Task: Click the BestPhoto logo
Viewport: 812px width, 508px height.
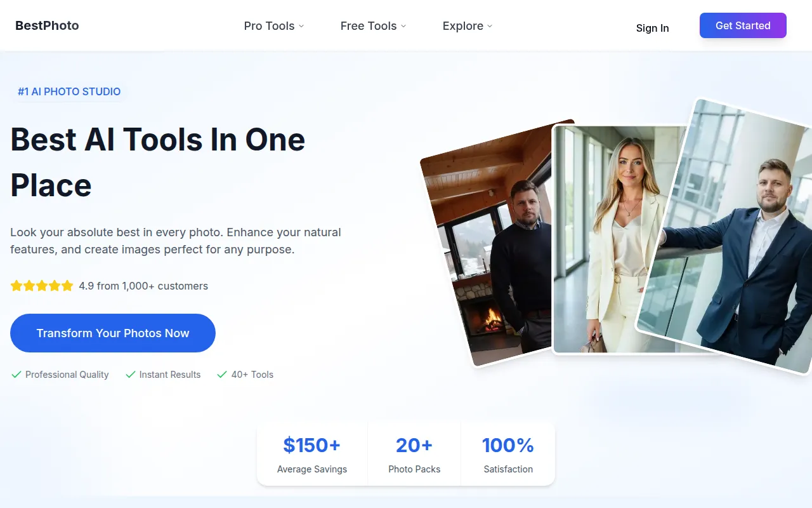Action: tap(47, 25)
